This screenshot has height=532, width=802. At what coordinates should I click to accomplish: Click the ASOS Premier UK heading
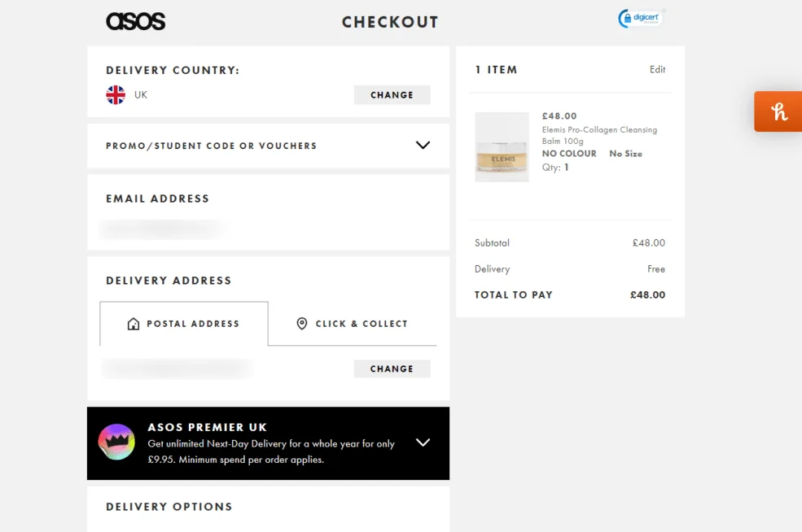coord(208,427)
